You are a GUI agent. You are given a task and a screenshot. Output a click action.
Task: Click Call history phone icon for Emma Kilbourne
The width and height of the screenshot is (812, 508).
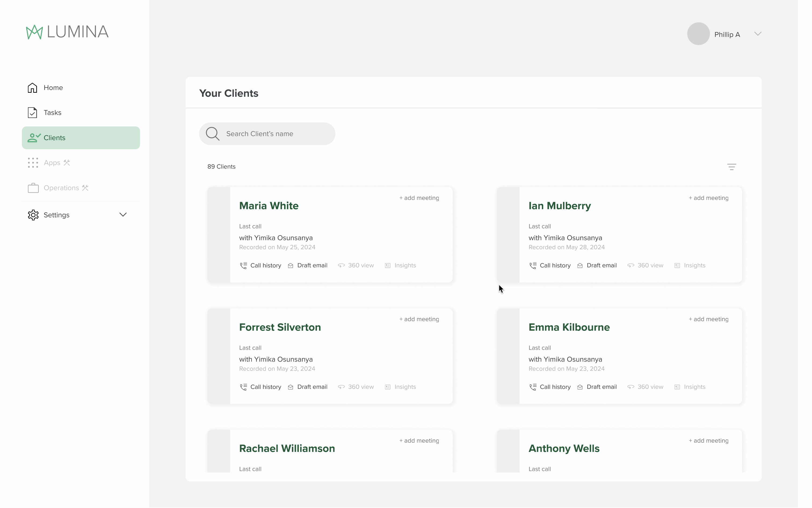[x=533, y=387]
